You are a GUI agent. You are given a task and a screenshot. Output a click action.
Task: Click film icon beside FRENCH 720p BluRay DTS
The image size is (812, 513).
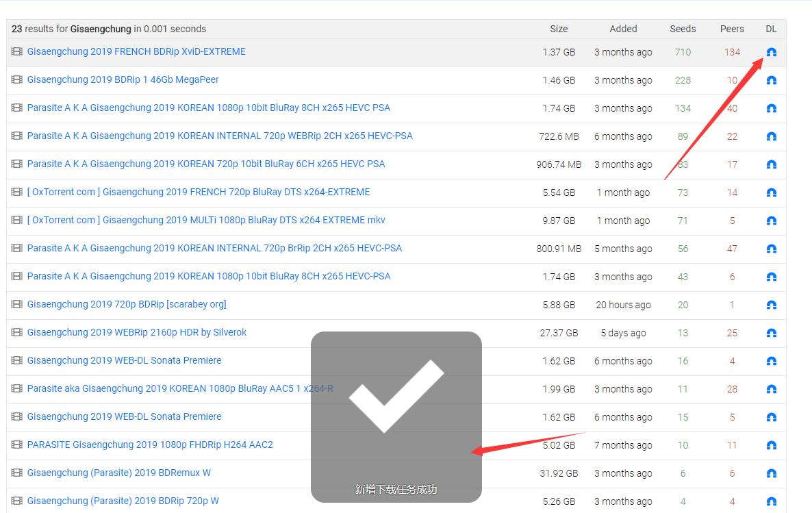click(x=16, y=192)
